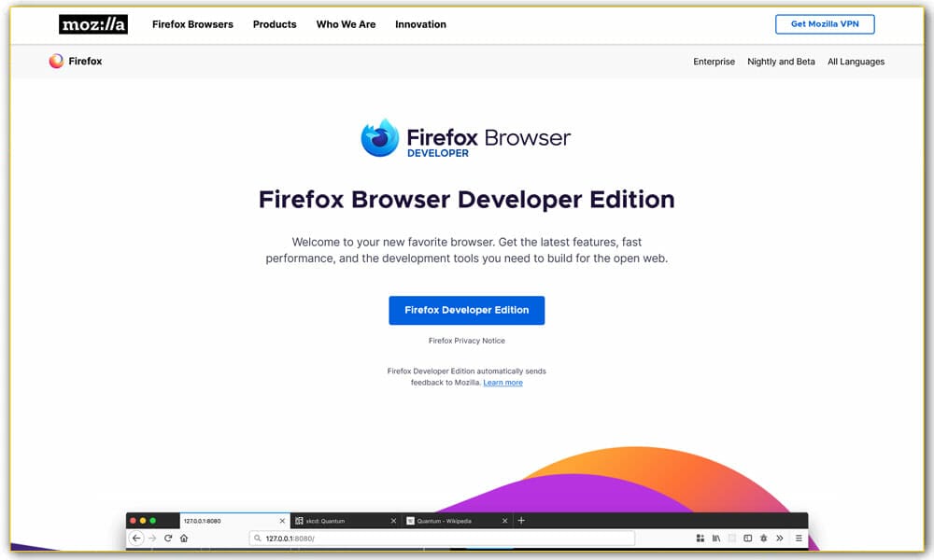The width and height of the screenshot is (934, 560).
Task: Expand the overflow chevron in the toolbar
Action: (x=781, y=538)
